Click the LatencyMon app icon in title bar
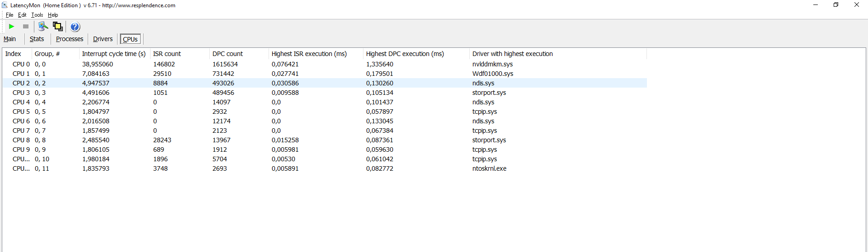This screenshot has height=252, width=868. click(5, 5)
